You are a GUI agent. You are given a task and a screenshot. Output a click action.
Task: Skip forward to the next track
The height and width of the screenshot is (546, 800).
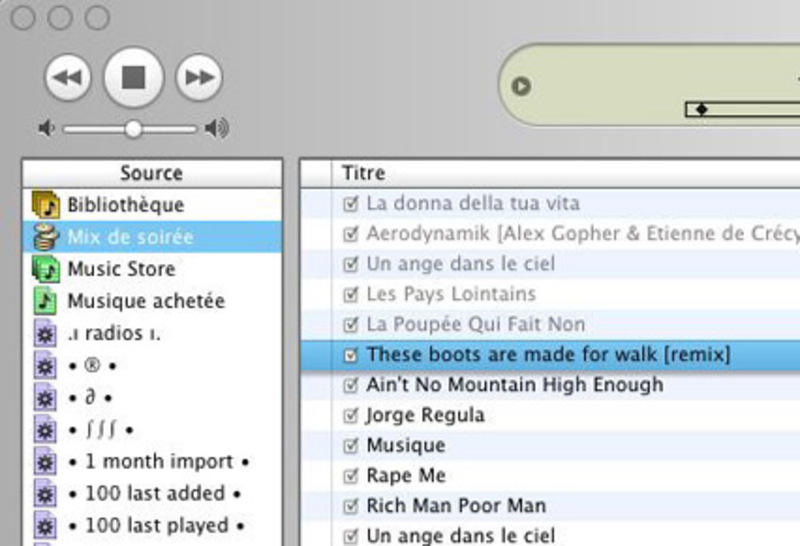point(199,78)
